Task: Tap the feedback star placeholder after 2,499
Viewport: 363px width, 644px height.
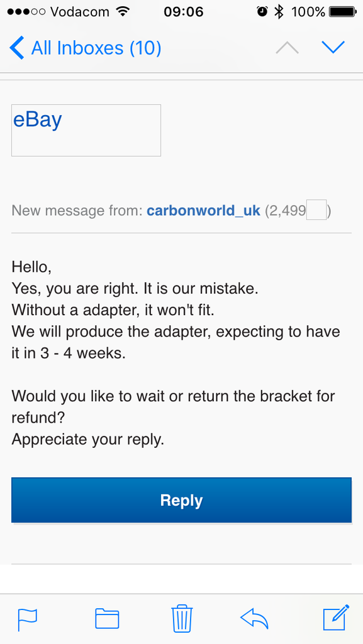Action: (x=316, y=210)
